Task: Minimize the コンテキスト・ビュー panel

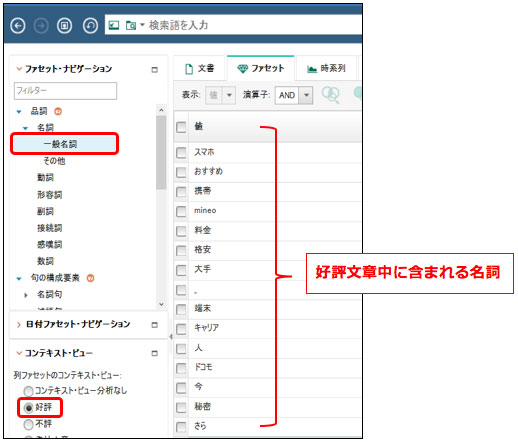Action: tap(154, 353)
